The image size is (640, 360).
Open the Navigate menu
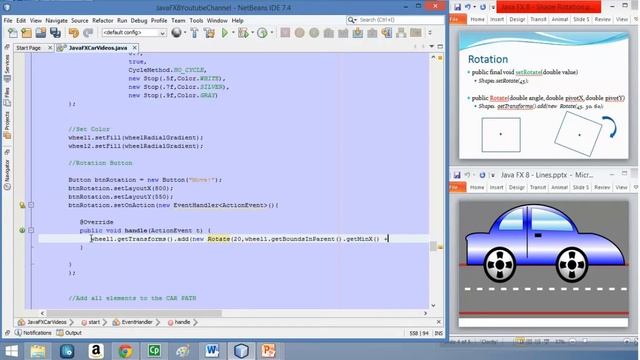point(56,20)
